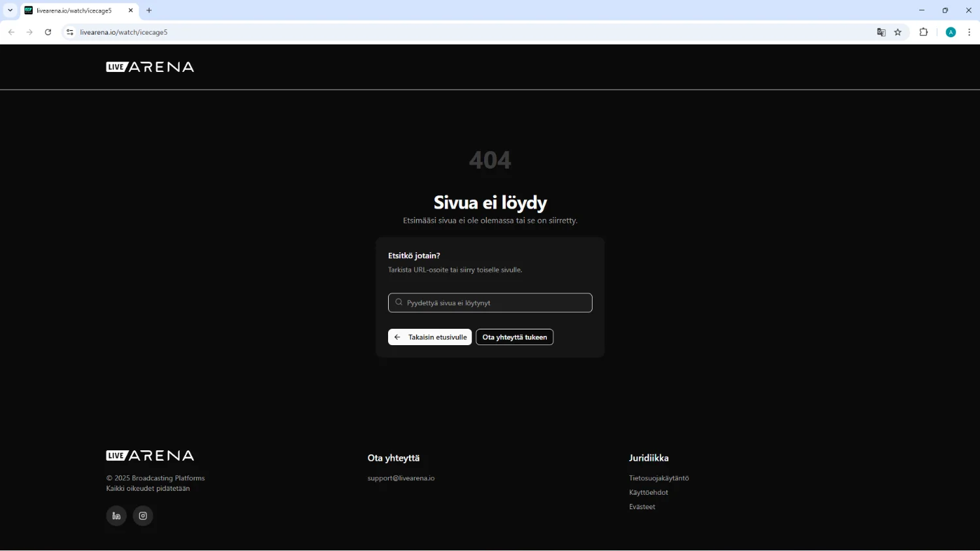Image resolution: width=980 pixels, height=551 pixels.
Task: Click the LinkedIn icon in footer
Action: coord(116,516)
